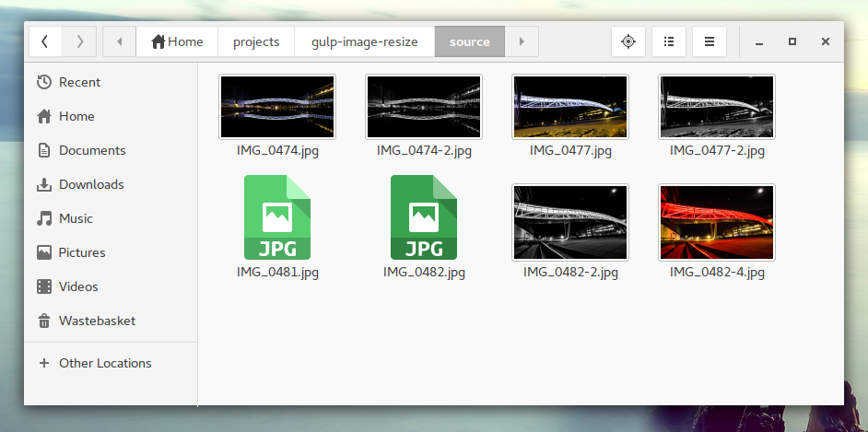
Task: Open Recent in the sidebar
Action: coord(80,82)
